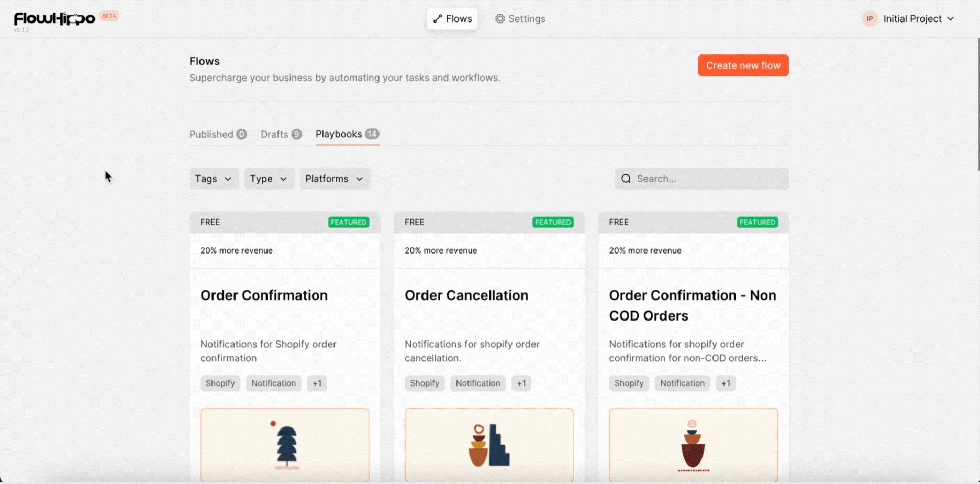Open the Flows nav tab
The height and width of the screenshot is (484, 980).
[x=452, y=19]
